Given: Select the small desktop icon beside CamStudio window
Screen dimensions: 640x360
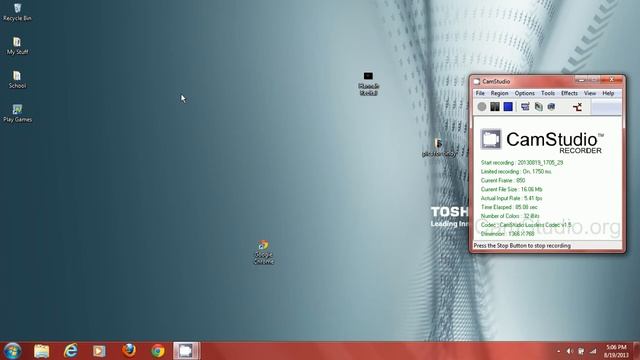Looking at the screenshot, I should tap(439, 148).
